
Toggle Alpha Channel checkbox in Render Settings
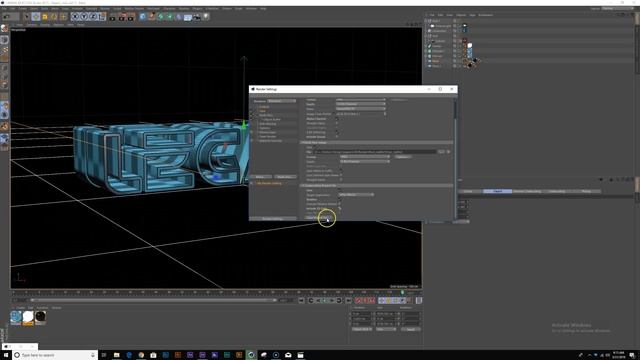point(337,119)
